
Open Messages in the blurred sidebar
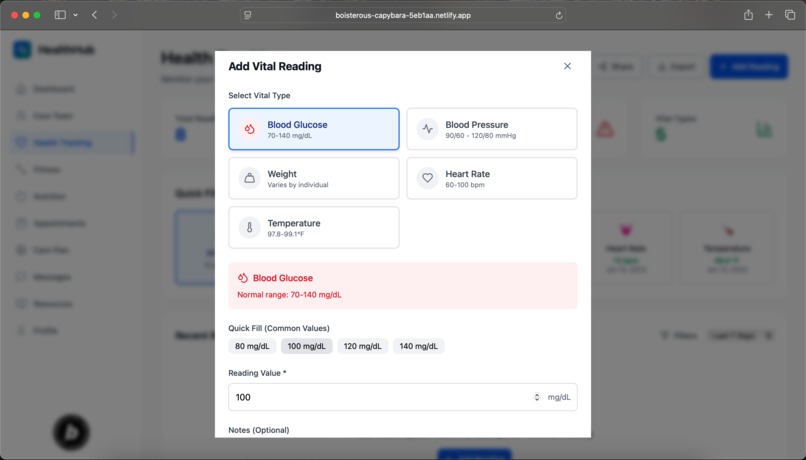point(72,277)
